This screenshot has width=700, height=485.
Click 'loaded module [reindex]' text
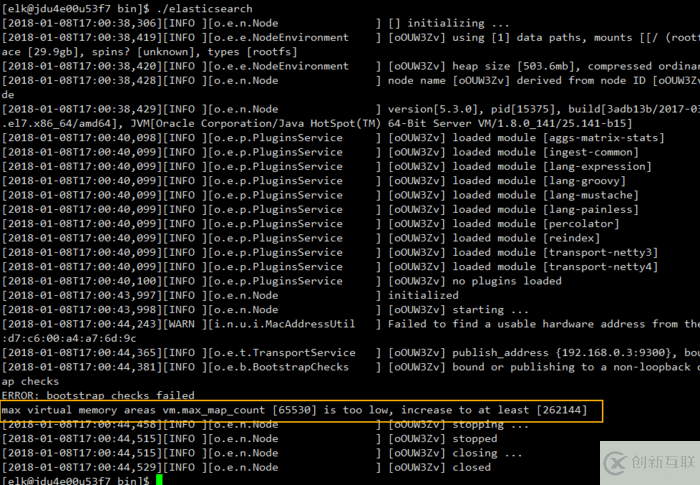pos(526,238)
